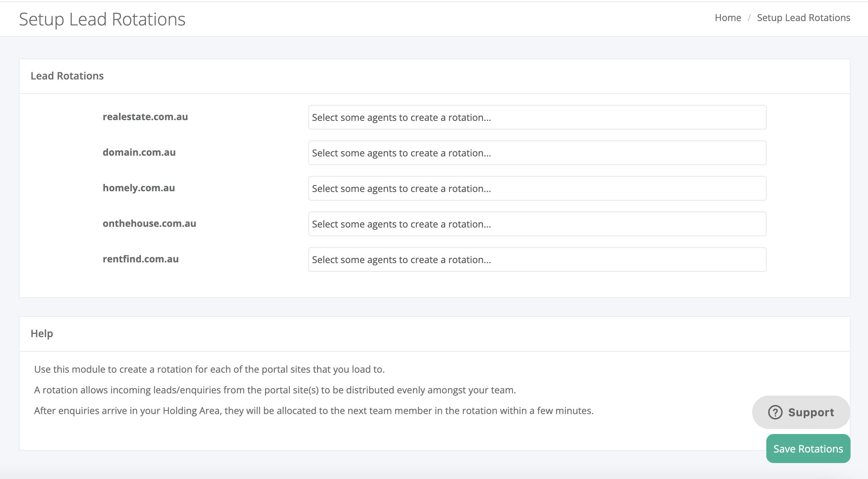Click the Help panel header
The height and width of the screenshot is (479, 868).
pyautogui.click(x=42, y=333)
